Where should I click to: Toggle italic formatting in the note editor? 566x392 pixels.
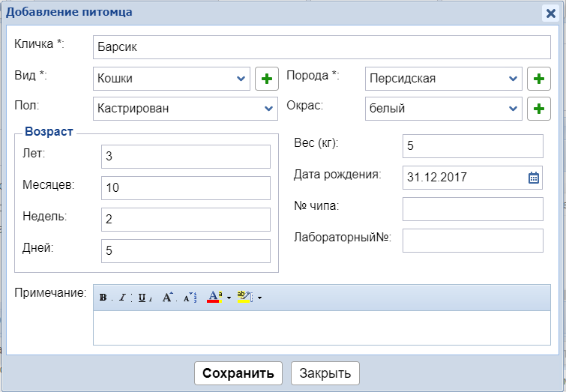click(121, 298)
